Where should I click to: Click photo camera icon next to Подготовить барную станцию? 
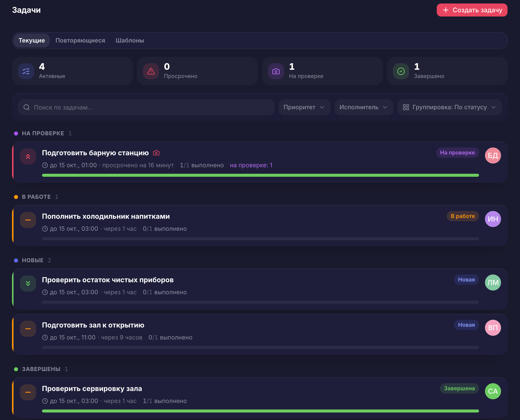click(156, 153)
